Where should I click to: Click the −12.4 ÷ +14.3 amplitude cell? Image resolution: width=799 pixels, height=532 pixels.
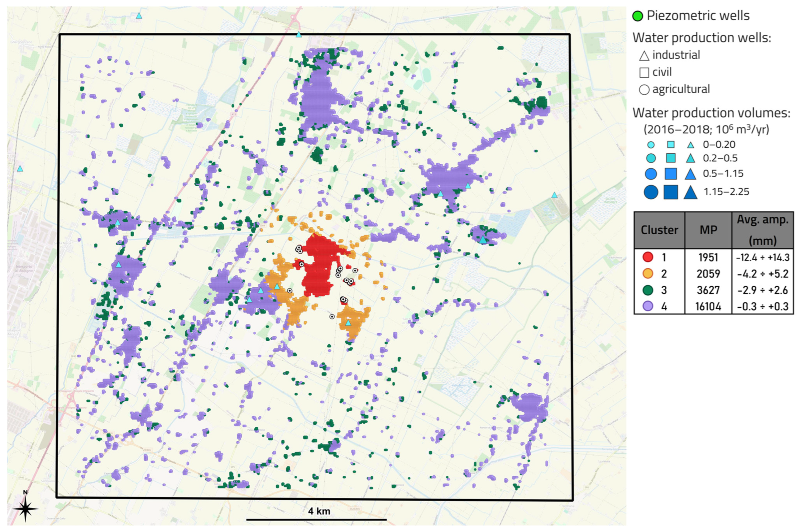coord(762,257)
